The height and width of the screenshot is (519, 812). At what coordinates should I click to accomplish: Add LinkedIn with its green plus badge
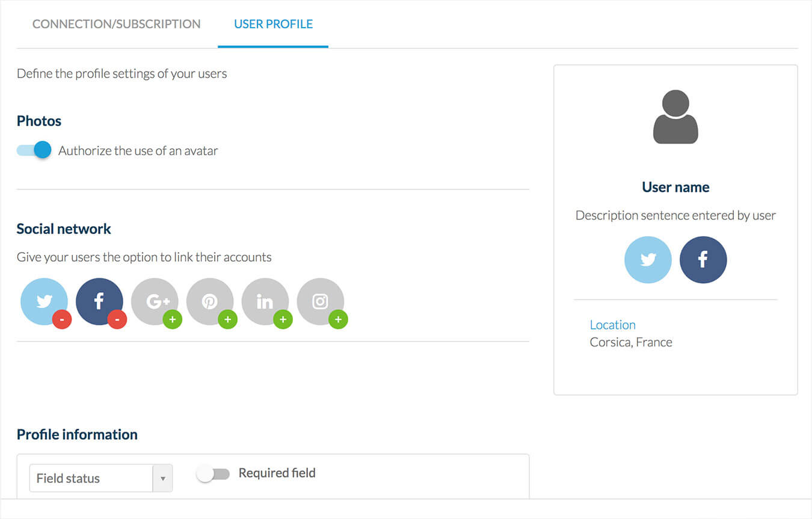[x=283, y=319]
